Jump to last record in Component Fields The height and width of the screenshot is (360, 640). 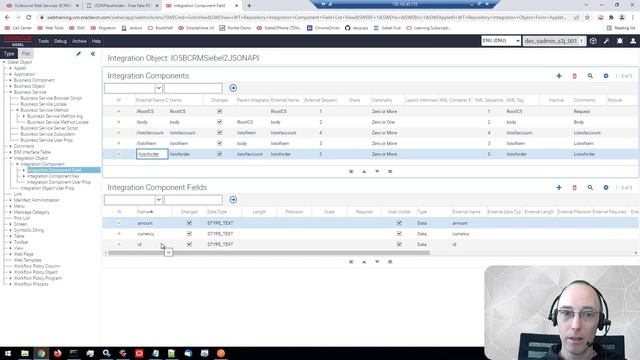pos(390,262)
